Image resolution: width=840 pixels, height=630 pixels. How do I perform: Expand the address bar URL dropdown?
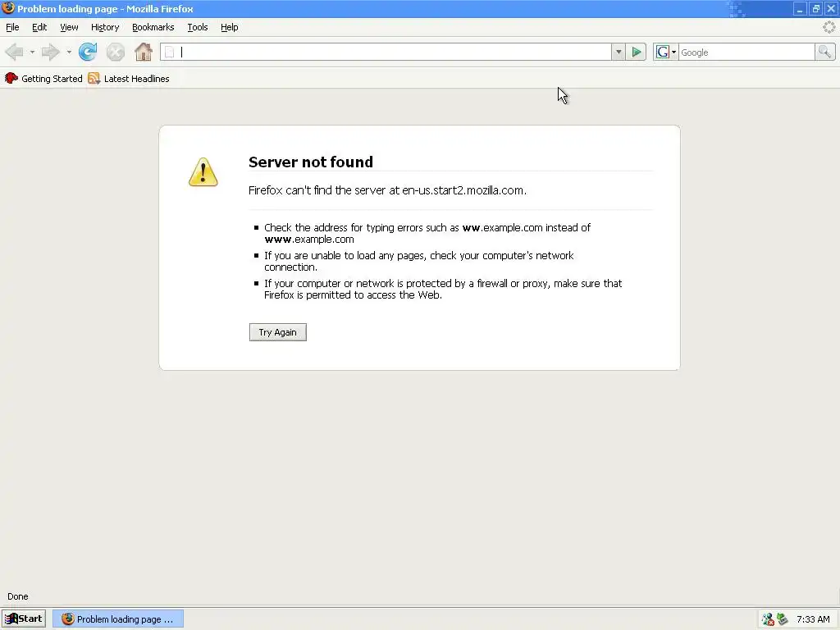point(619,52)
